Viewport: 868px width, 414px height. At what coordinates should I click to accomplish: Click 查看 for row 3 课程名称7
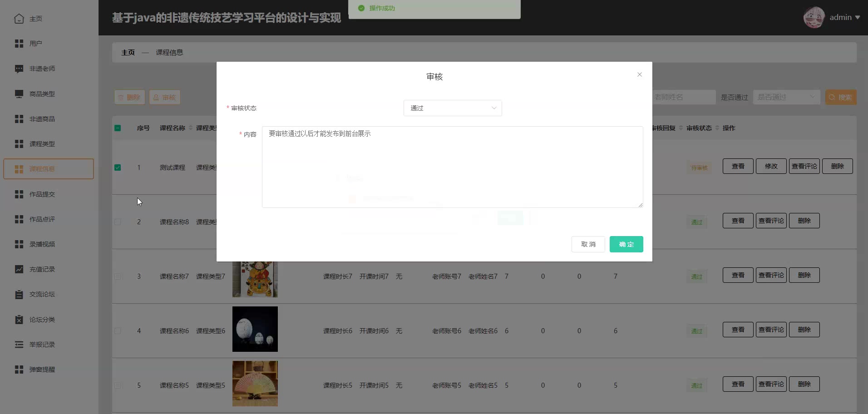click(738, 275)
